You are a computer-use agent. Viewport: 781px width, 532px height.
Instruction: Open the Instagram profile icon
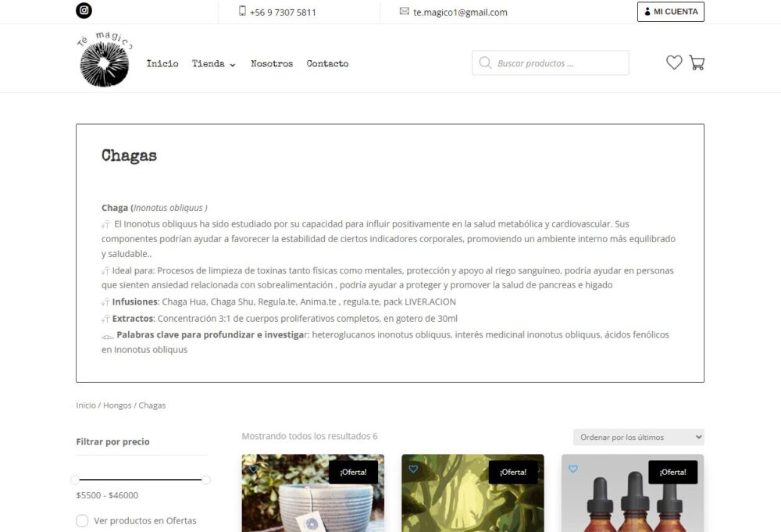pyautogui.click(x=84, y=10)
